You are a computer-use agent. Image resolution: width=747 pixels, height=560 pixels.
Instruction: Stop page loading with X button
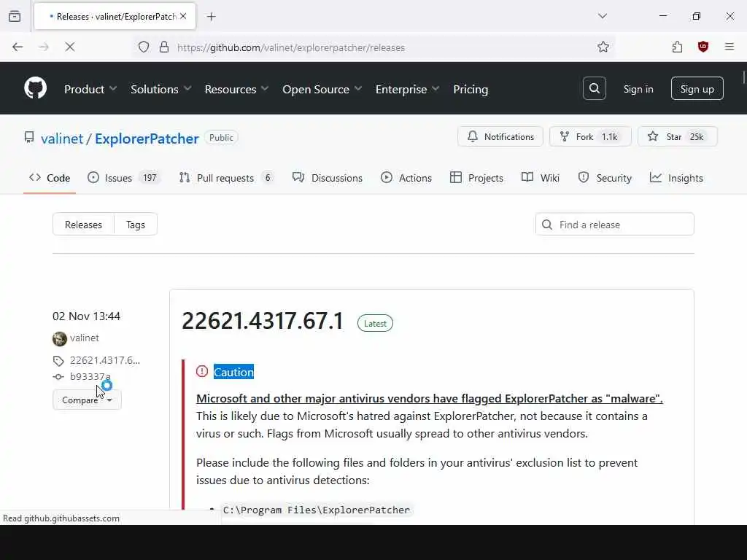pos(69,47)
